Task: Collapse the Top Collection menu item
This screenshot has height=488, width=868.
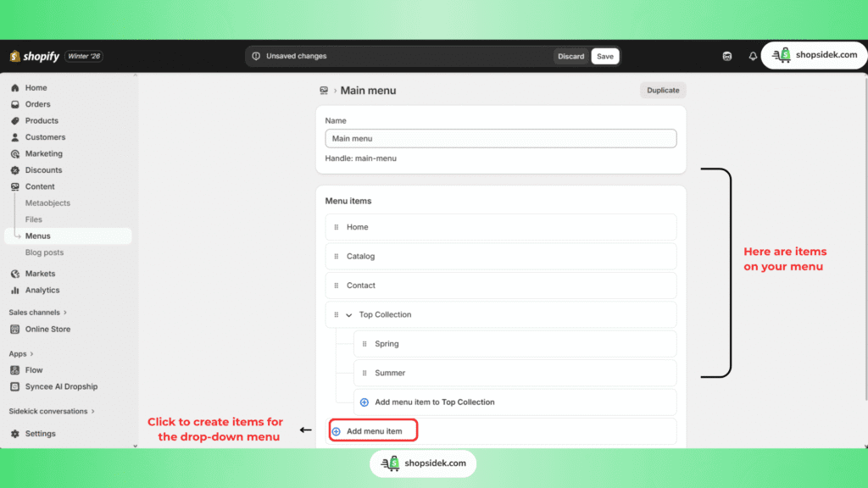Action: [x=348, y=315]
